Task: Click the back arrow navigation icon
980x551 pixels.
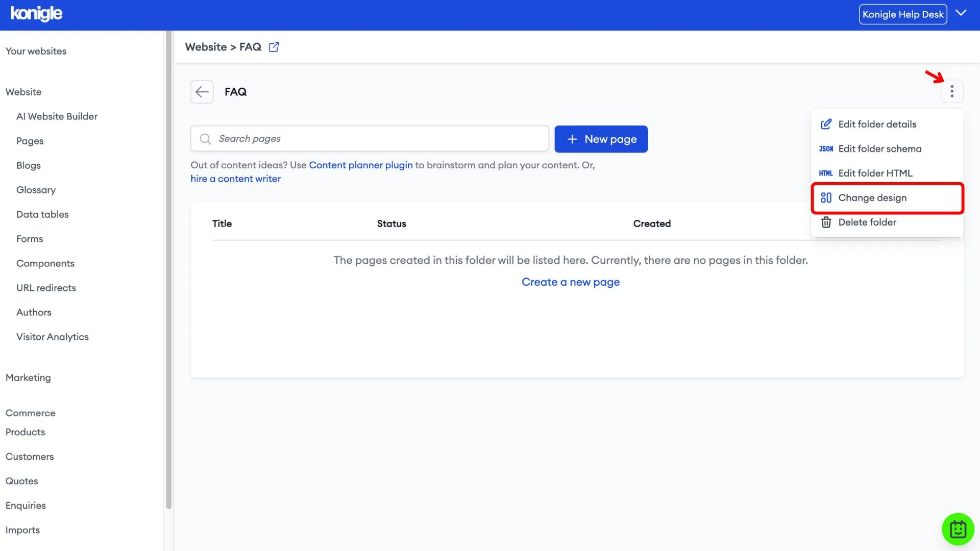Action: coord(201,91)
